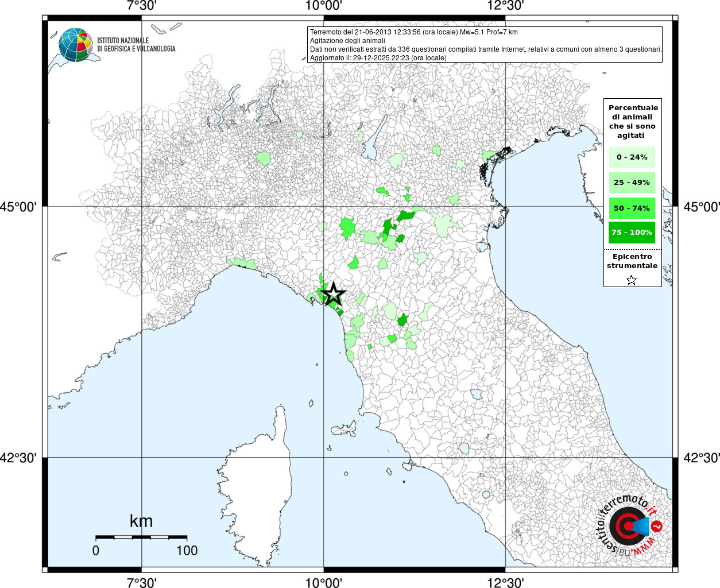Click the bottom 10°00' longitude label
The height and width of the screenshot is (588, 720).
pyautogui.click(x=324, y=582)
